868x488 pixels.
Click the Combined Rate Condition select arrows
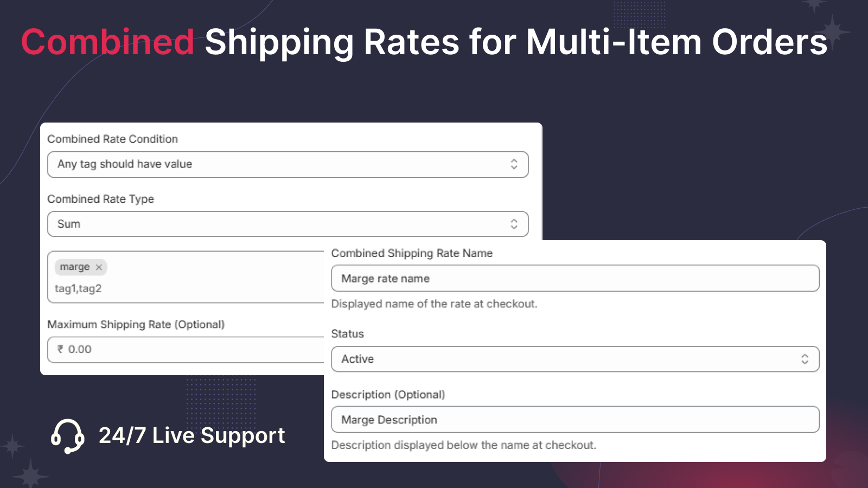[x=514, y=164]
